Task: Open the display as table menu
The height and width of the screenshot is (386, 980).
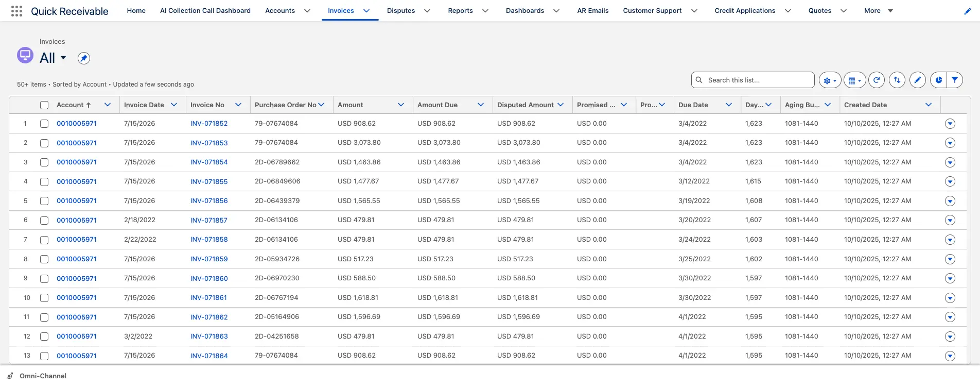Action: [x=854, y=80]
